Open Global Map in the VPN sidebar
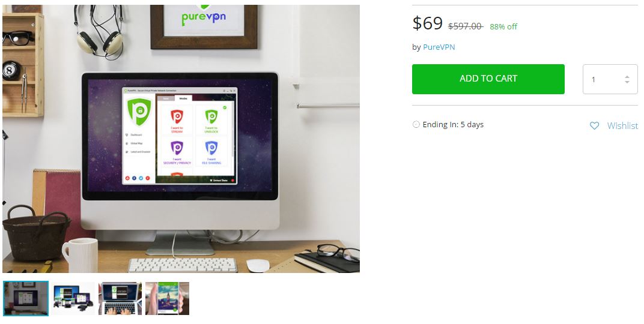Viewport: 644px width, 324px height. point(135,143)
